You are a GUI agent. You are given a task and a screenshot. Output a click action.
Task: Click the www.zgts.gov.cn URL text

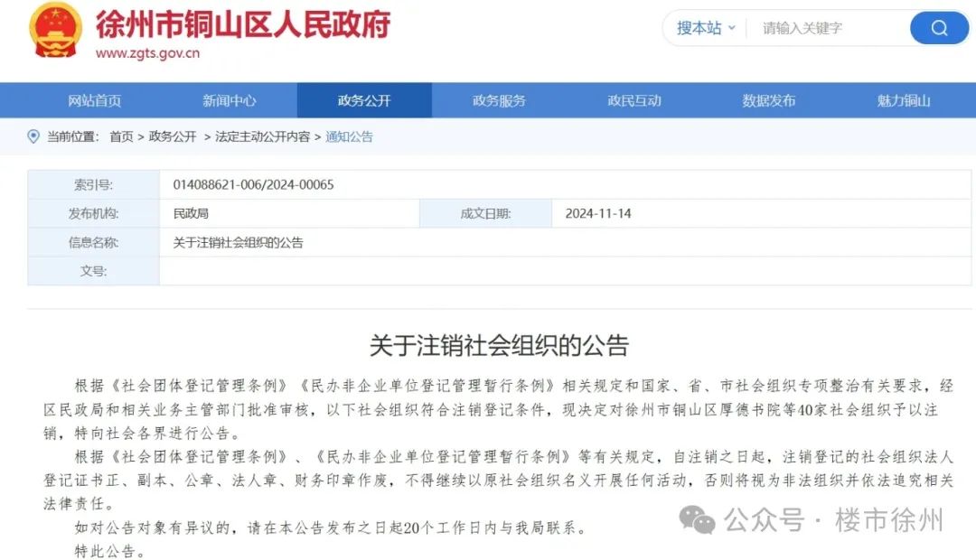click(x=147, y=53)
